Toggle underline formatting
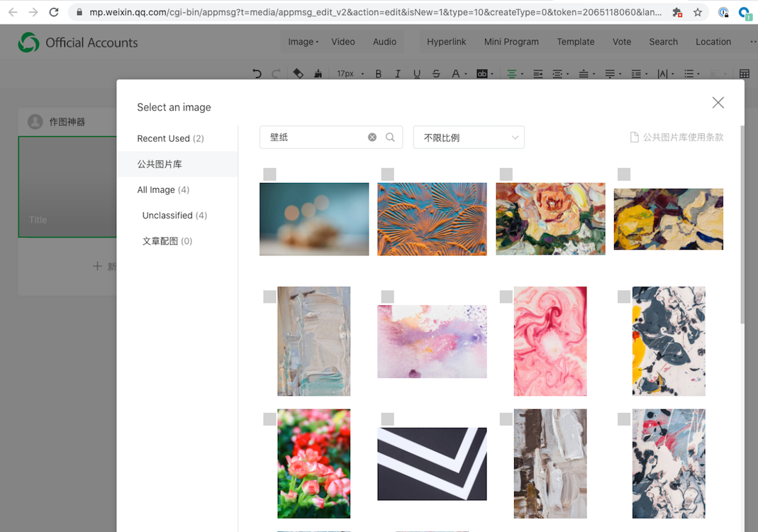Screen dimensions: 758x532 417,74
